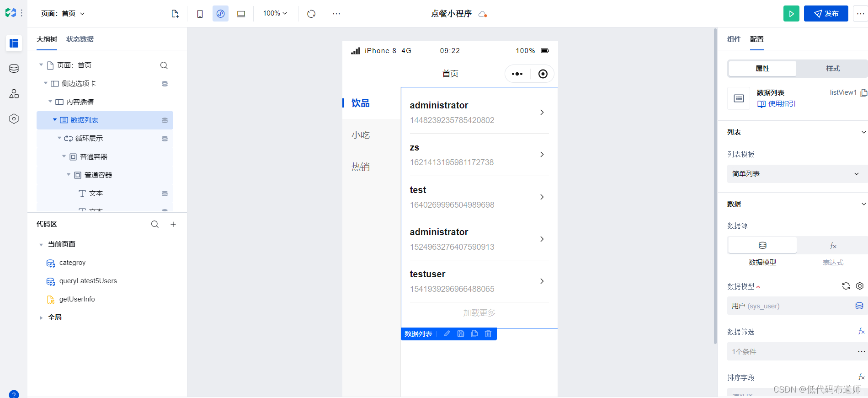Click data binding icon on 文本 row
The image size is (868, 398).
(x=165, y=194)
